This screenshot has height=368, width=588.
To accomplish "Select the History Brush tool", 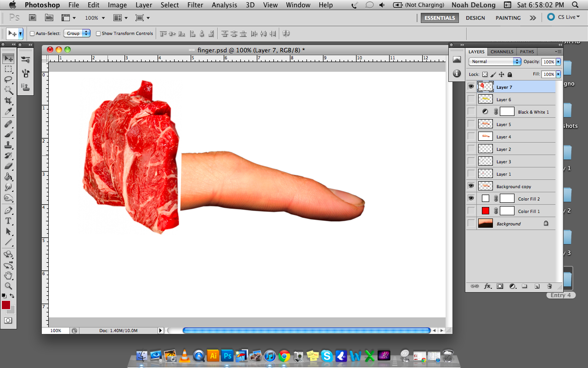I will click(8, 155).
